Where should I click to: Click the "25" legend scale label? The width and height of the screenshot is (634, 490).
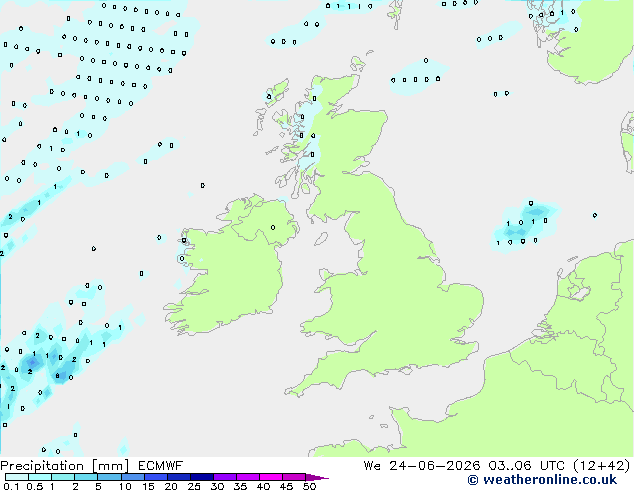tap(194, 486)
